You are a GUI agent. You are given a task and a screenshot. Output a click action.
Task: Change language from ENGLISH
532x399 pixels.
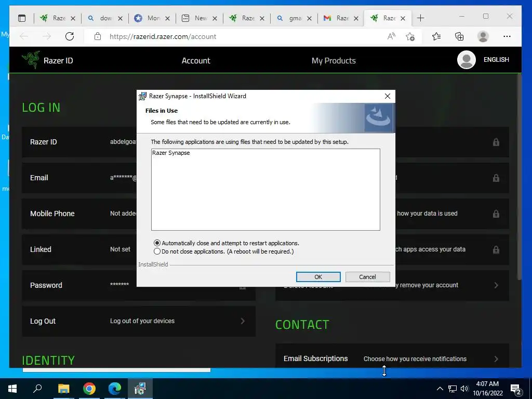point(496,60)
